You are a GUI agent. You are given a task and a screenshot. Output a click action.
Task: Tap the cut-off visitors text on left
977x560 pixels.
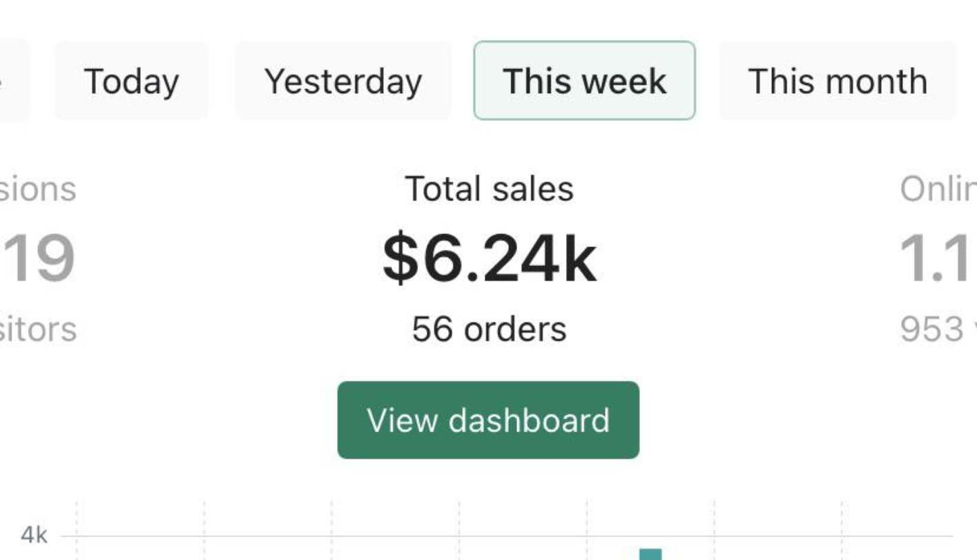[38, 329]
